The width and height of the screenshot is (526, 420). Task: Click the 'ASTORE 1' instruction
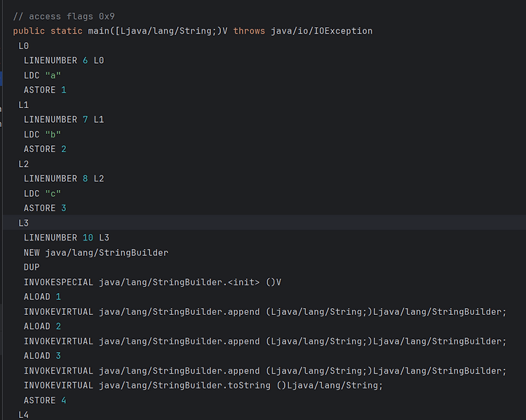45,90
